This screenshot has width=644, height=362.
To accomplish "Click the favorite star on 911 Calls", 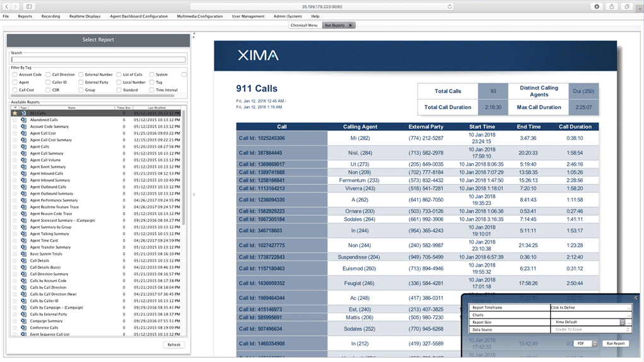I will pyautogui.click(x=15, y=113).
